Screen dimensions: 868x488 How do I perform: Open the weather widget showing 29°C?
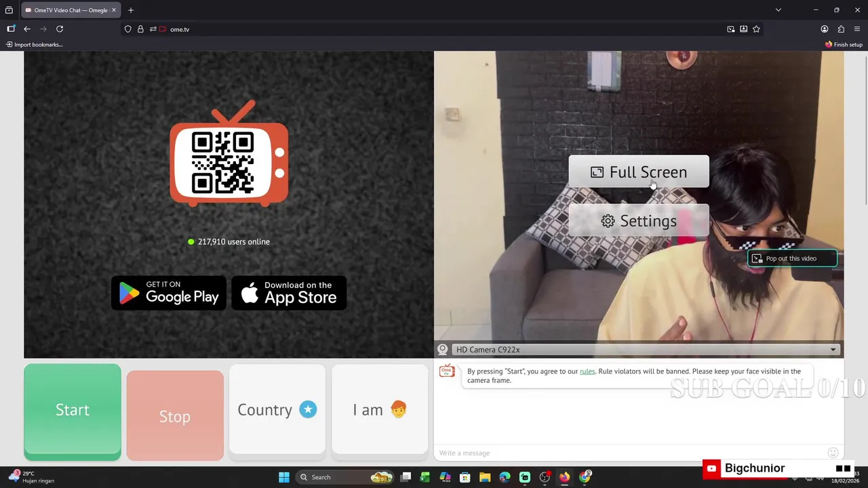(x=31, y=477)
